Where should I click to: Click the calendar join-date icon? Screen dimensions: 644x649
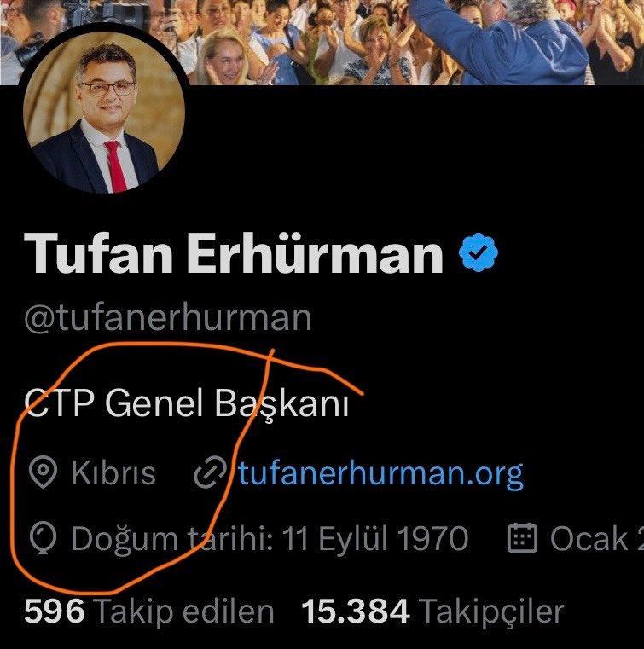coord(522,537)
